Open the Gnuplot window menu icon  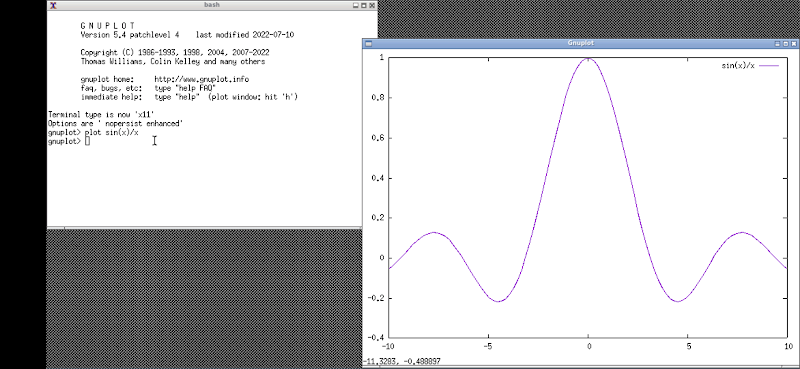coord(368,44)
